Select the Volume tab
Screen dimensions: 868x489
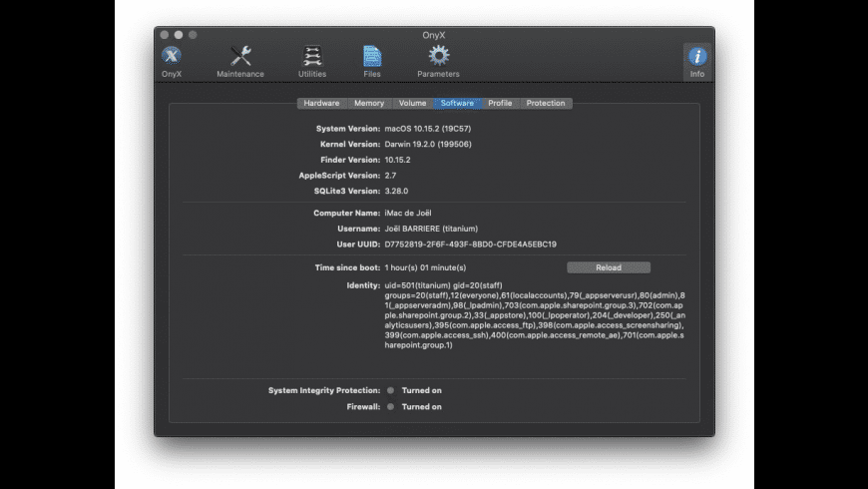[x=412, y=103]
